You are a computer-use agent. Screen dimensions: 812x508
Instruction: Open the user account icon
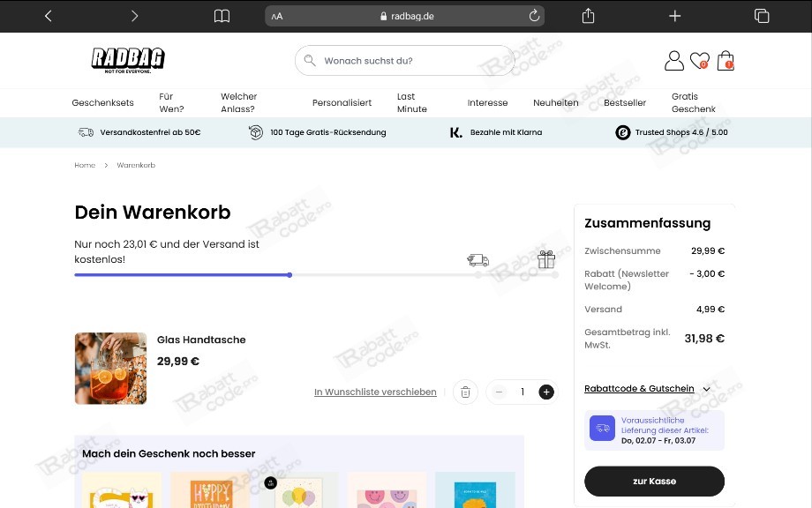tap(673, 61)
